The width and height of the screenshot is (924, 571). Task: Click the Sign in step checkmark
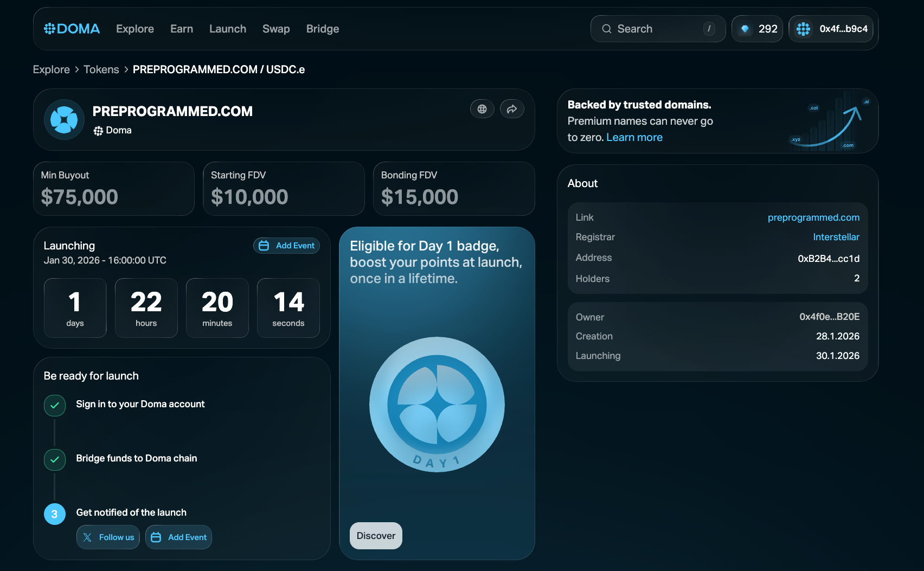[55, 405]
